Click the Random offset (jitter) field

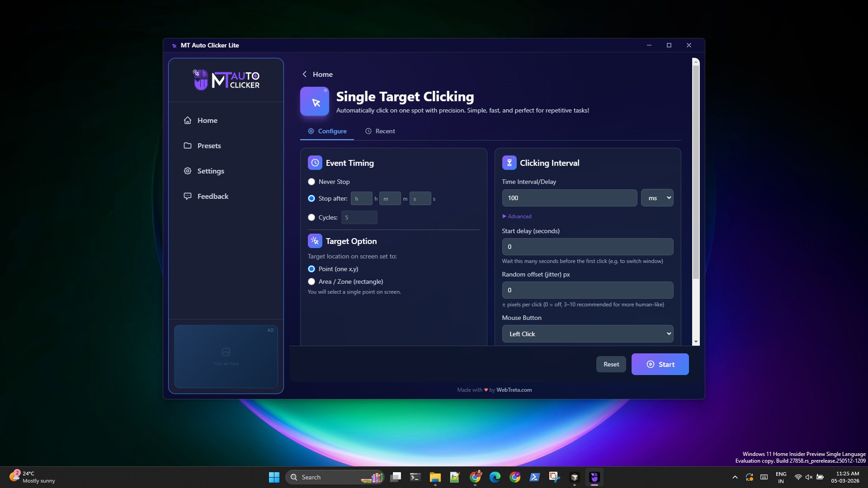point(588,290)
